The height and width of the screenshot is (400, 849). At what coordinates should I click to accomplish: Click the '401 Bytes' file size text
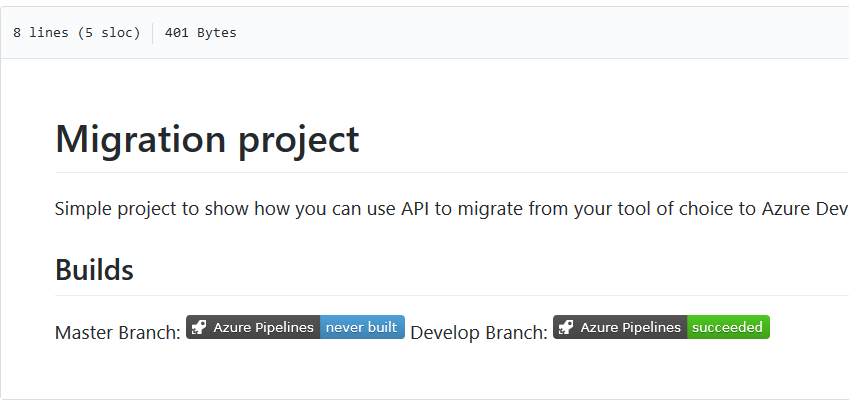[x=200, y=33]
